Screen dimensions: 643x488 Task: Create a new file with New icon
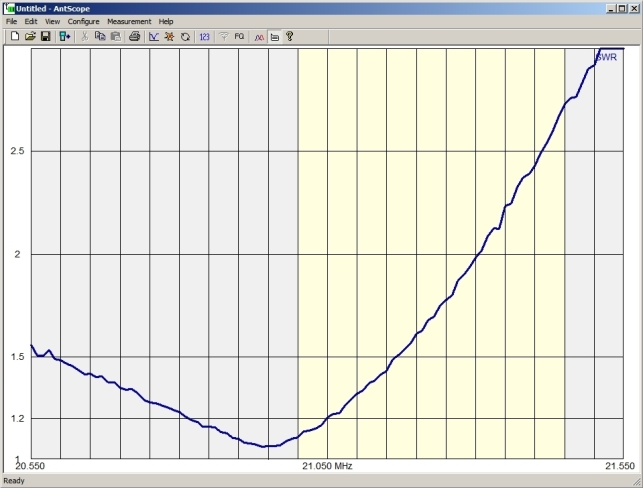click(14, 36)
